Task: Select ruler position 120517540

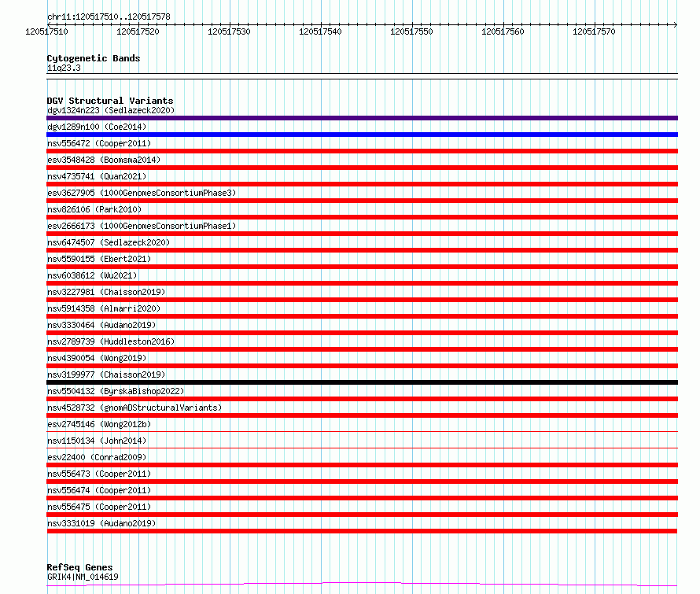Action: (320, 31)
